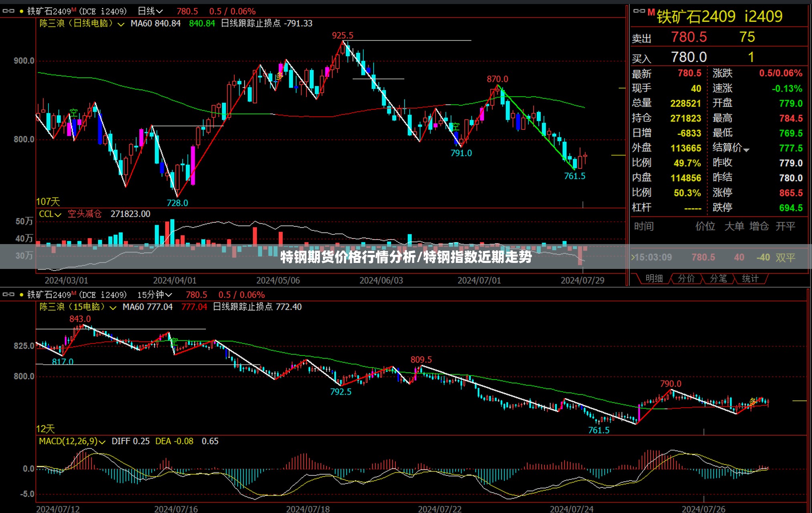The width and height of the screenshot is (812, 513).
Task: Click the 铁矿石2409 title in the 15-minute chart header
Action: 49,295
